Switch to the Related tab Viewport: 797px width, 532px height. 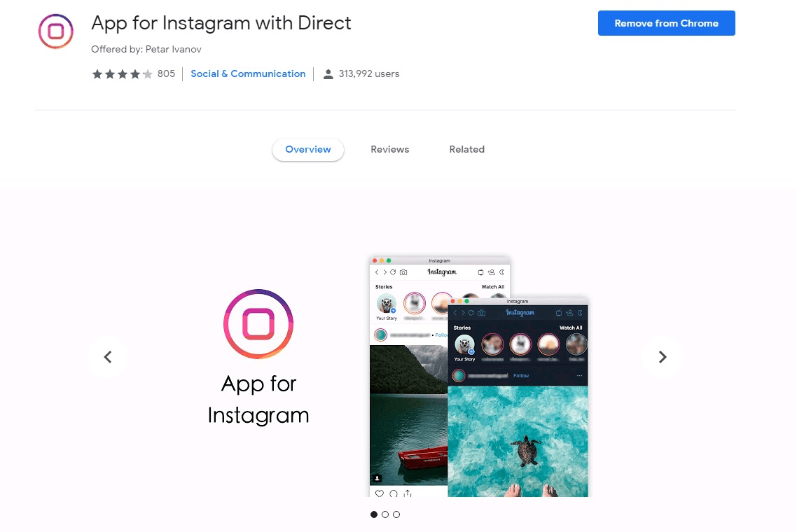coord(466,149)
